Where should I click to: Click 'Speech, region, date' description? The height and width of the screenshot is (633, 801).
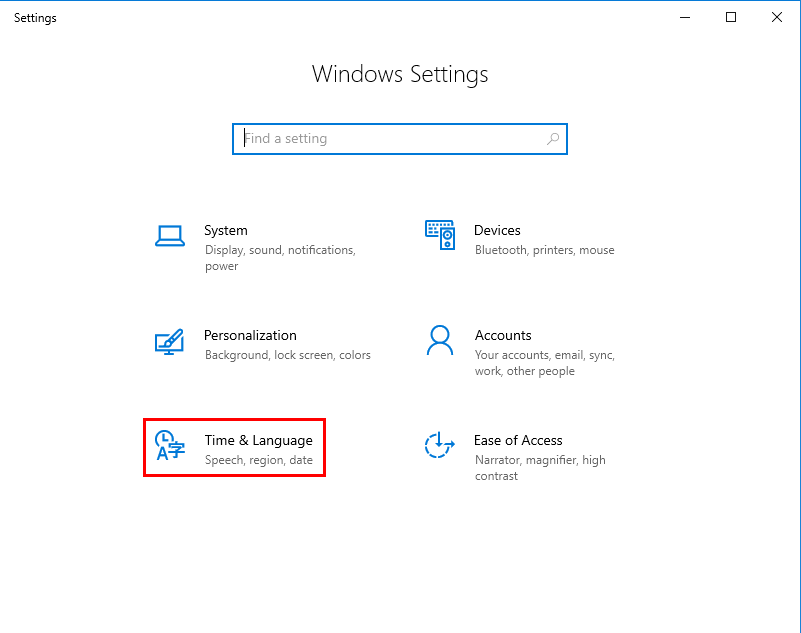pyautogui.click(x=258, y=460)
